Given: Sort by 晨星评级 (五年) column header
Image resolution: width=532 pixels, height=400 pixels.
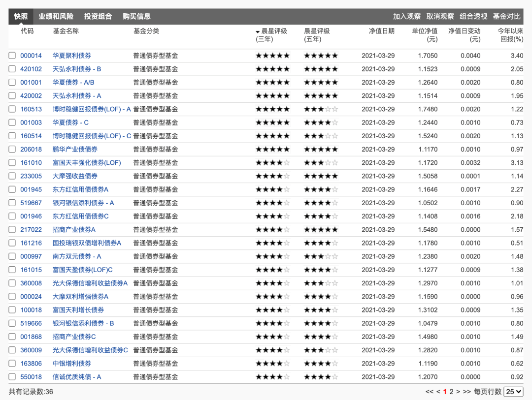Looking at the screenshot, I should coord(317,35).
